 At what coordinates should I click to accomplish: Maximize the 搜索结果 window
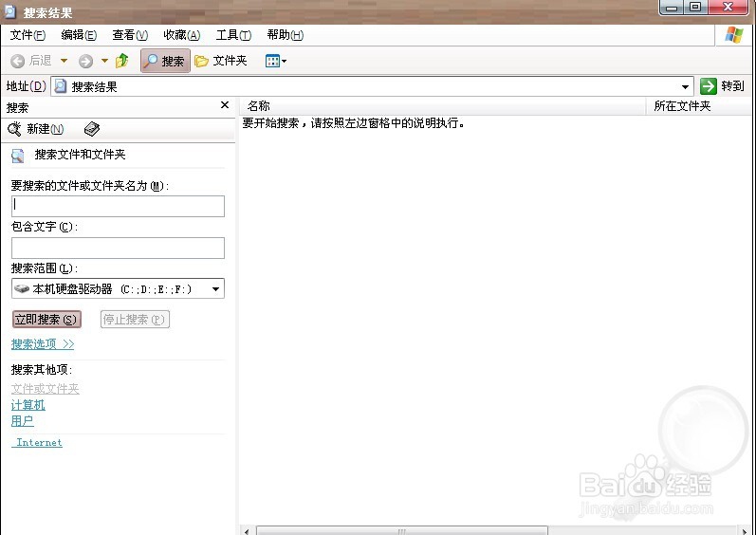[695, 8]
